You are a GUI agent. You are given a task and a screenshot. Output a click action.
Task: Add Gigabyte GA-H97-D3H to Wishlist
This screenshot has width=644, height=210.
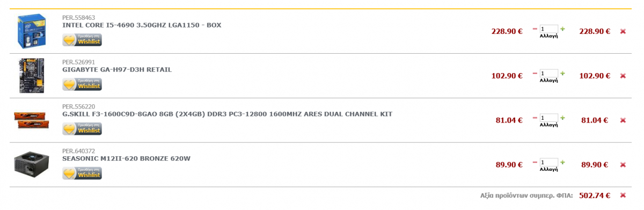(82, 84)
